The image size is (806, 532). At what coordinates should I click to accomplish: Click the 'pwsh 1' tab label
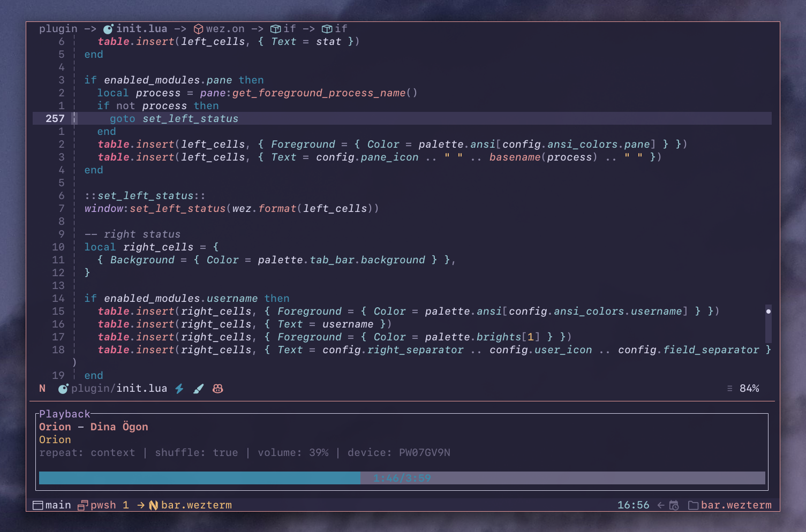coord(110,505)
